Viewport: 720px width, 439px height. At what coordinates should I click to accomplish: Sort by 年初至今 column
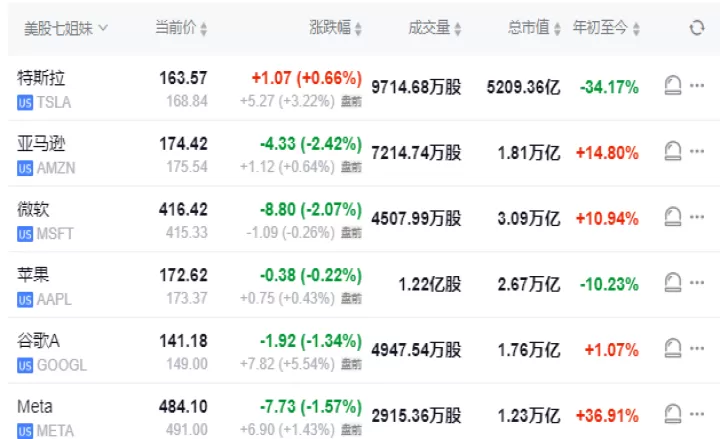(x=606, y=28)
